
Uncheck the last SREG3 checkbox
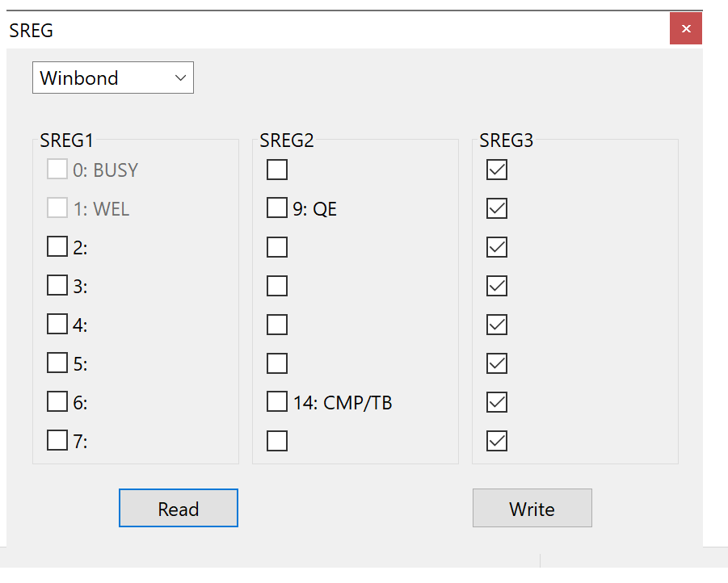point(497,441)
